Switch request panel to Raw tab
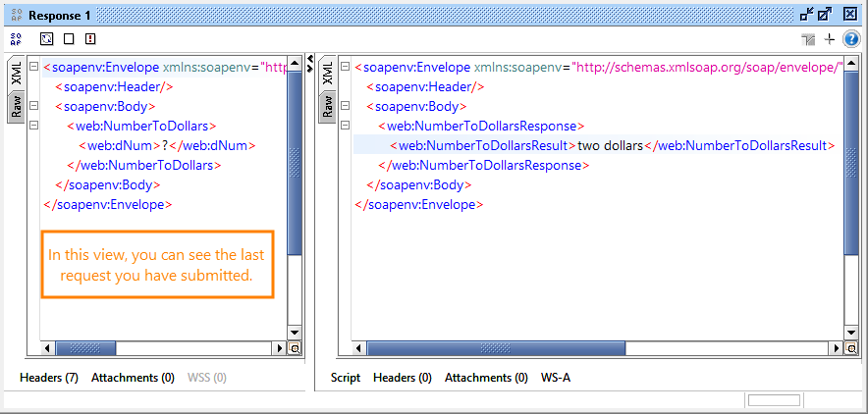868x414 pixels. 17,106
